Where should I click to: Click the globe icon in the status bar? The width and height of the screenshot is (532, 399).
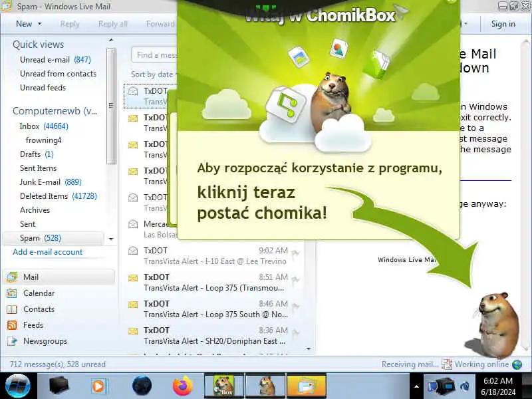517,364
